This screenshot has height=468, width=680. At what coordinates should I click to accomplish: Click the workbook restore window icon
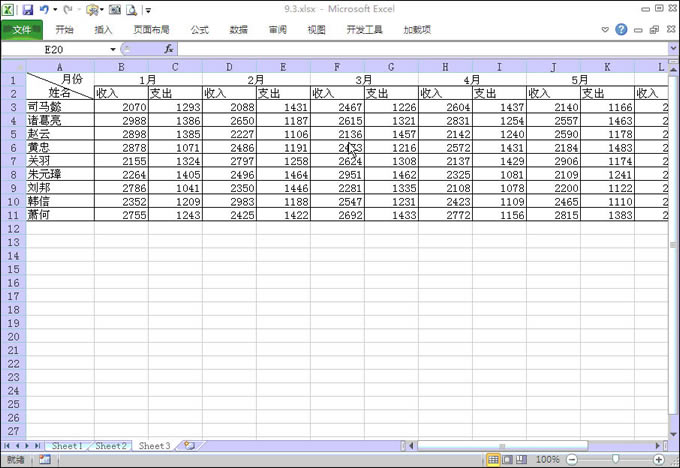tap(654, 29)
